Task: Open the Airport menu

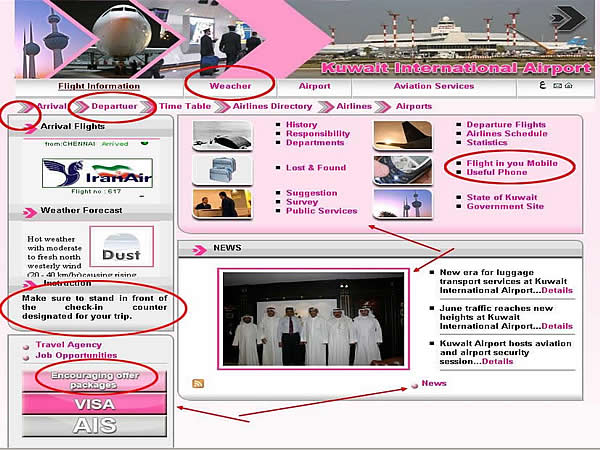Action: pyautogui.click(x=315, y=86)
